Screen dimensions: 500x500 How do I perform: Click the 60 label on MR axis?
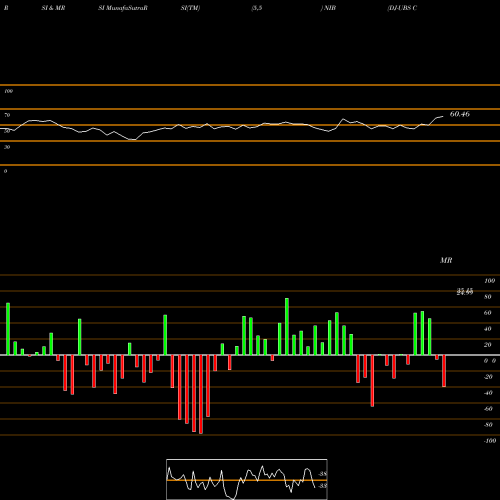pos(488,313)
